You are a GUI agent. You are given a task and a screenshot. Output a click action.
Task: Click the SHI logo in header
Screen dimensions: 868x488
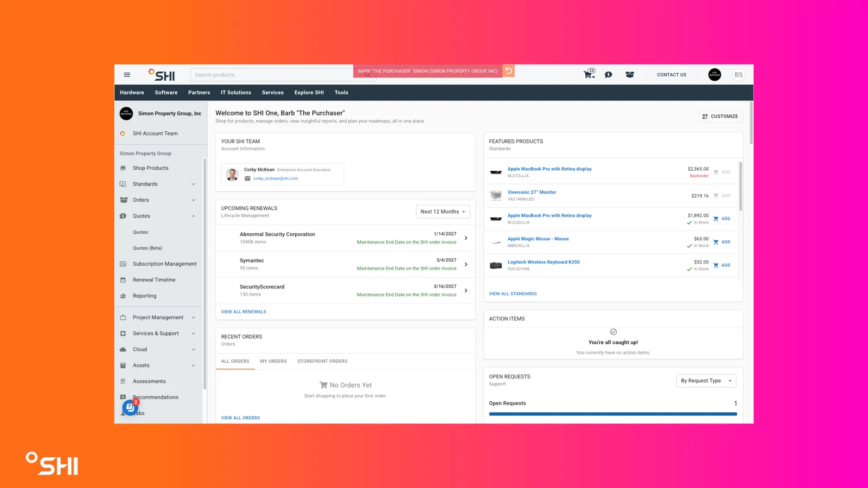[x=162, y=75]
